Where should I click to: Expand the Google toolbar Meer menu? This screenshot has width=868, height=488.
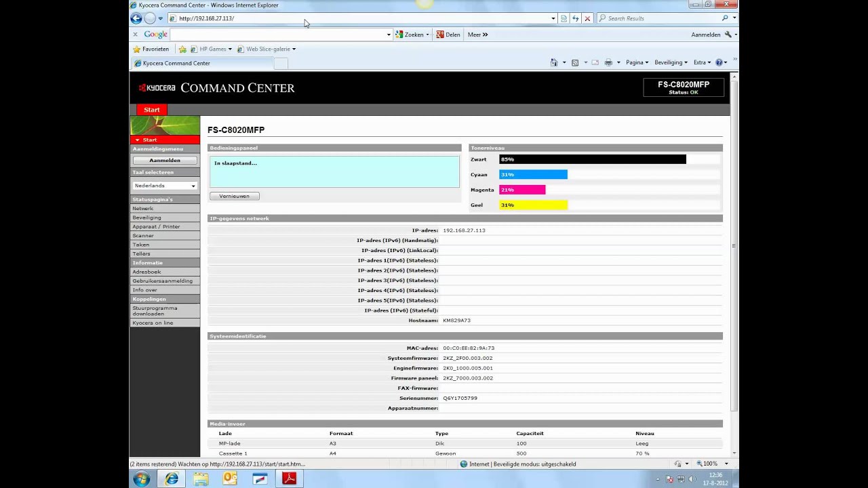(477, 35)
